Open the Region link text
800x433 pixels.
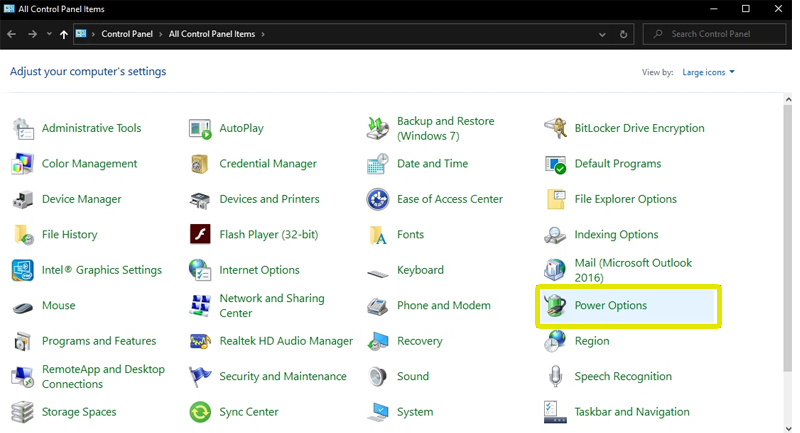(592, 341)
